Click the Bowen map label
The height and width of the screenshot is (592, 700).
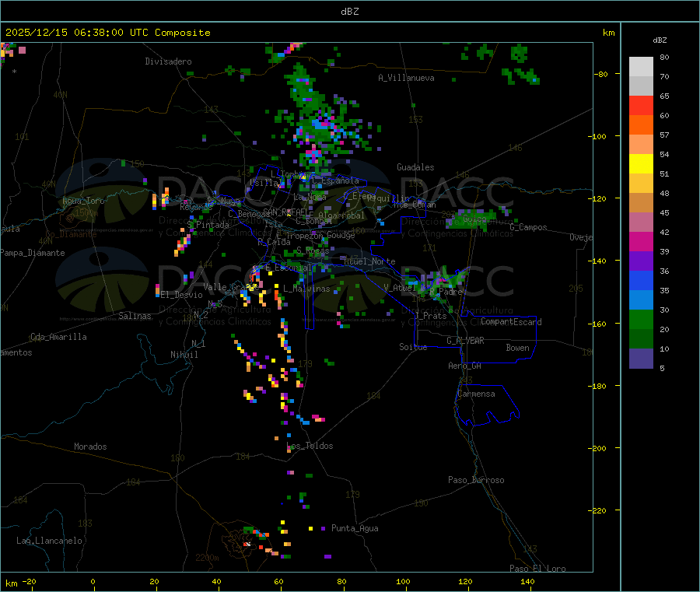pyautogui.click(x=517, y=348)
